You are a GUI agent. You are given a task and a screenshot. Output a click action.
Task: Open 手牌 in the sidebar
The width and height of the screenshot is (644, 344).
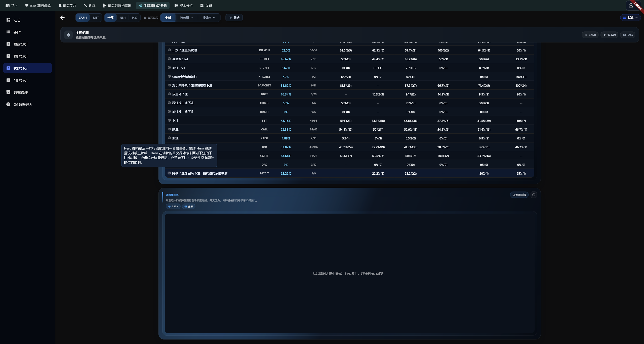[27, 32]
